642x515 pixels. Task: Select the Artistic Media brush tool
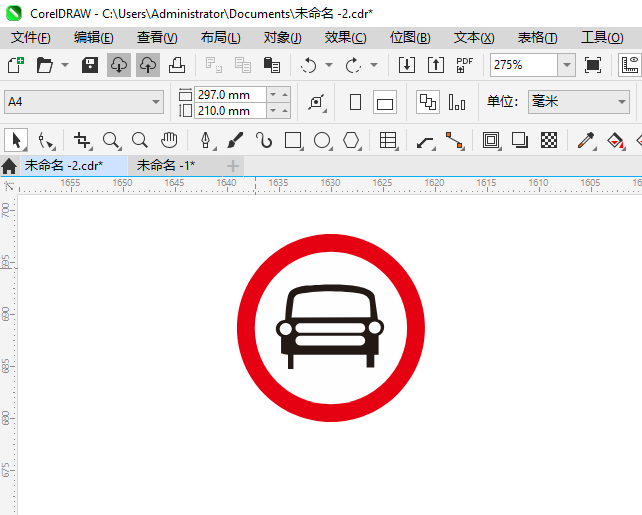(235, 140)
